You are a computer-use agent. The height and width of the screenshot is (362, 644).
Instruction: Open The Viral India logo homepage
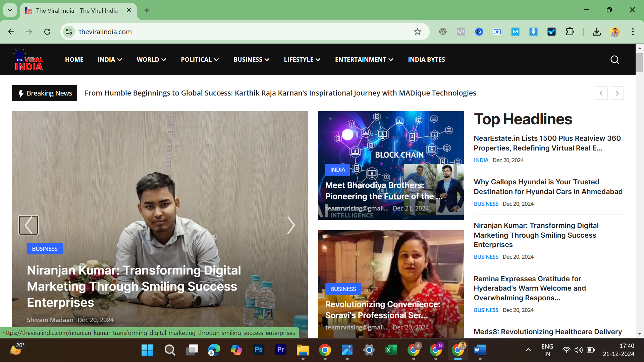point(28,60)
